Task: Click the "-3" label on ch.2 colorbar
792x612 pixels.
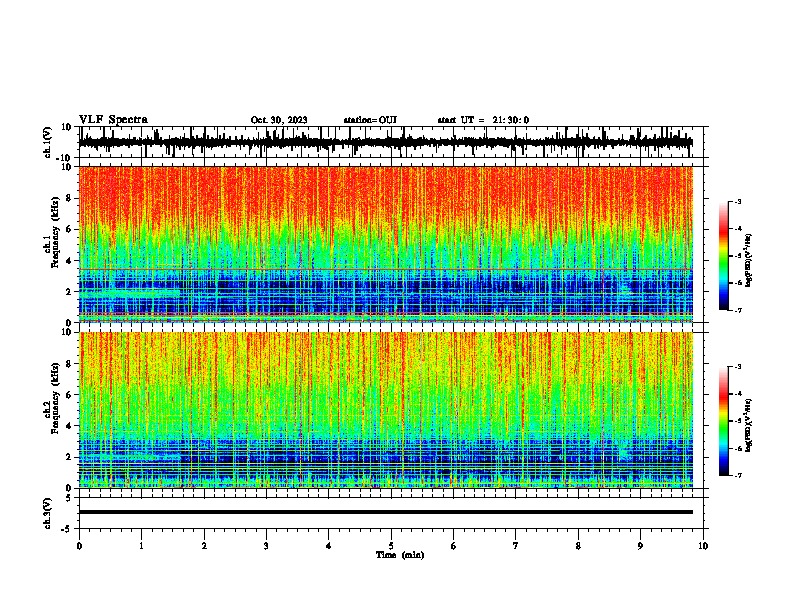Action: (x=738, y=367)
